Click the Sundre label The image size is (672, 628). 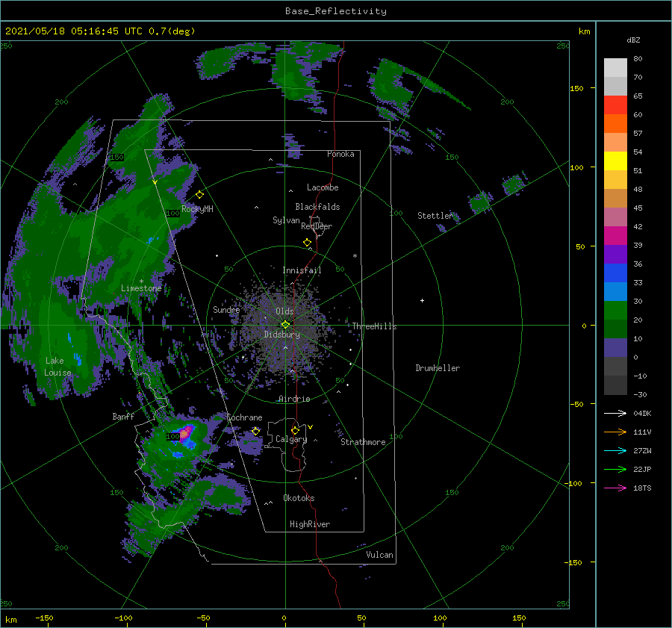pyautogui.click(x=226, y=309)
